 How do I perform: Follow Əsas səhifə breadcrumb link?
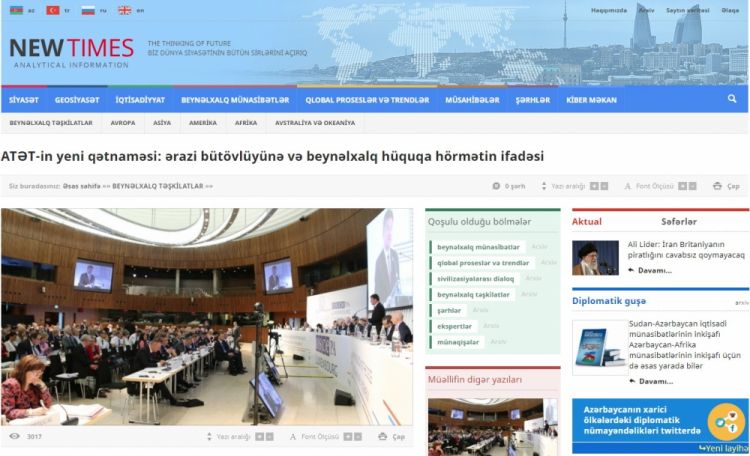[81, 186]
